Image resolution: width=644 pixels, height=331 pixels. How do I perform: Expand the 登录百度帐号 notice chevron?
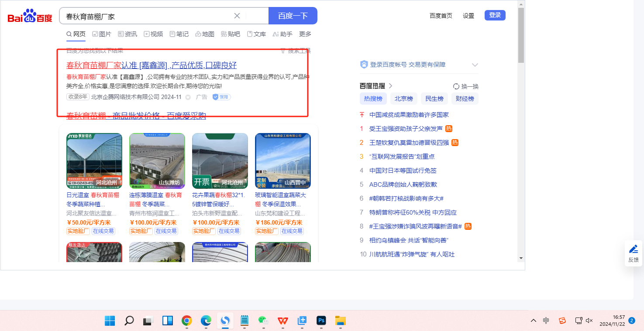click(475, 65)
